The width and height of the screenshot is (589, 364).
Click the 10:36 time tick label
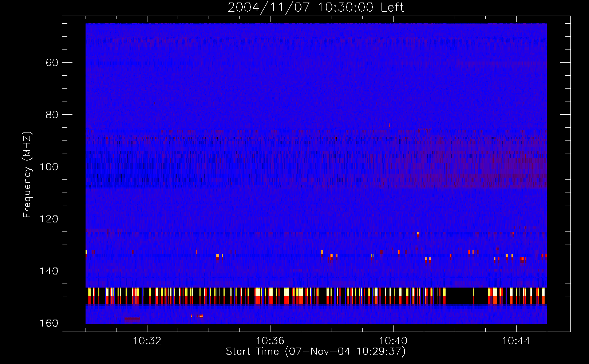[270, 341]
